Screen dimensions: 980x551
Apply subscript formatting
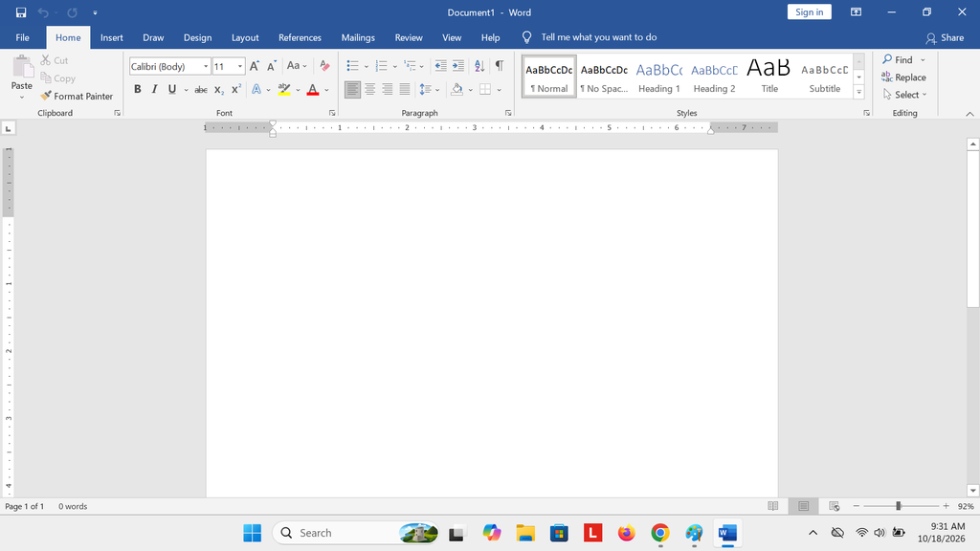click(x=219, y=89)
